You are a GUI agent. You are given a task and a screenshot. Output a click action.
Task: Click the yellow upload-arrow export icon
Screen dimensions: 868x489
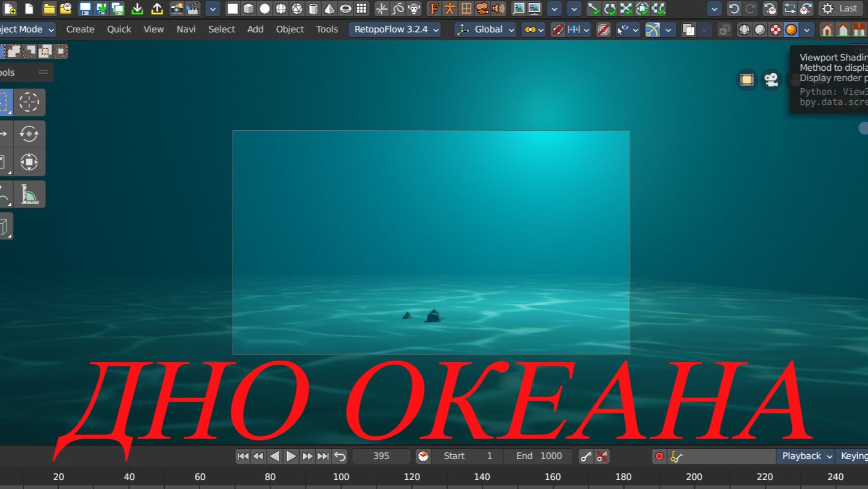point(157,9)
